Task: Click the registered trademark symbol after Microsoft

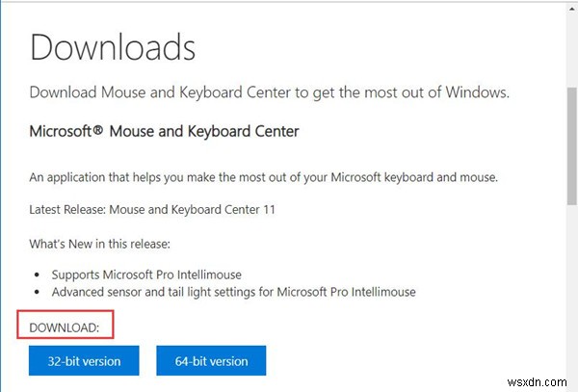Action: 99,131
